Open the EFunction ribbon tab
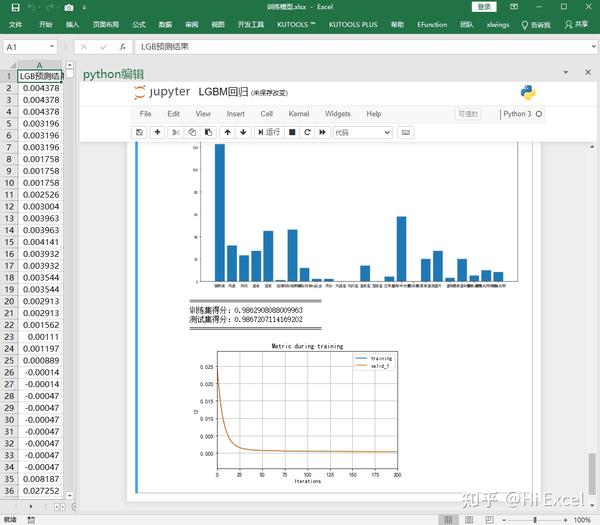 tap(432, 24)
